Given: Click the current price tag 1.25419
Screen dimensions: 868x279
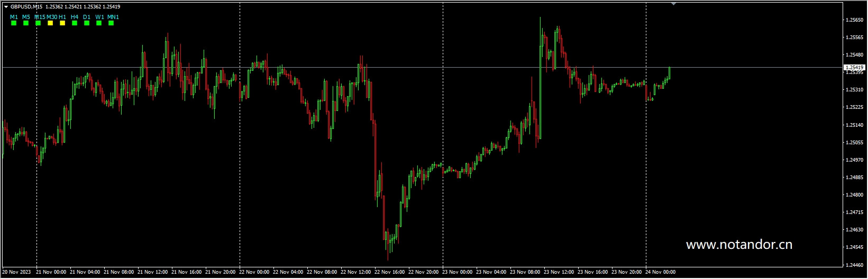Looking at the screenshot, I should coord(854,68).
